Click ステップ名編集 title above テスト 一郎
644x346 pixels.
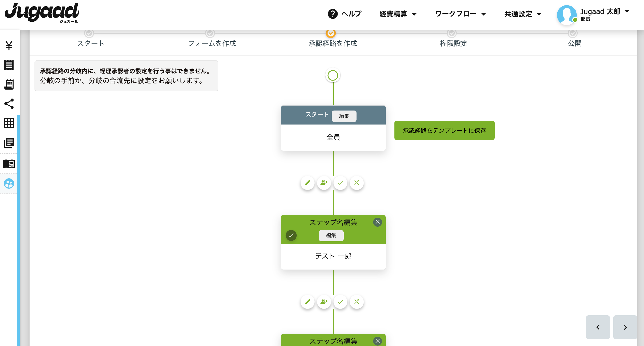tap(333, 222)
